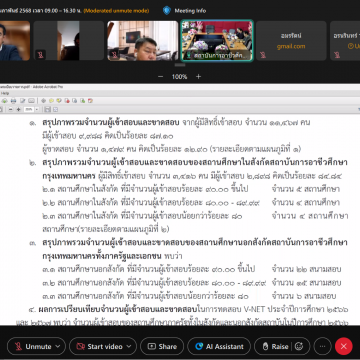Click the yellow sticky note comment icon
The height and width of the screenshot is (360, 360).
tap(51, 100)
